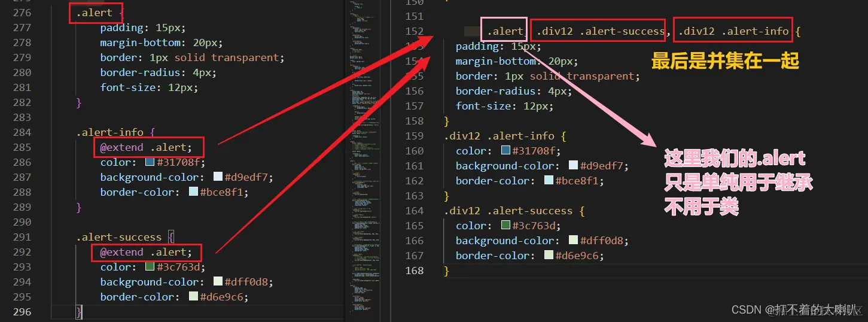Click the #31708f color swatch on line 160

505,151
